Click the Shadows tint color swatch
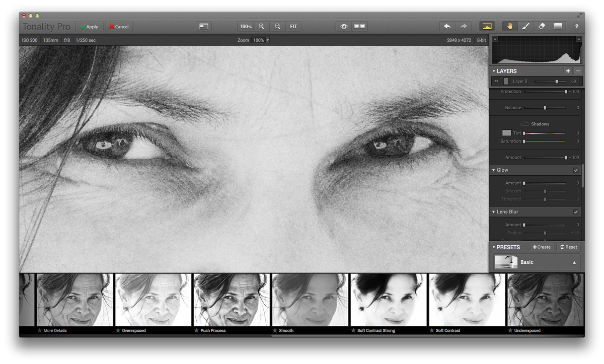The width and height of the screenshot is (604, 364). click(506, 133)
